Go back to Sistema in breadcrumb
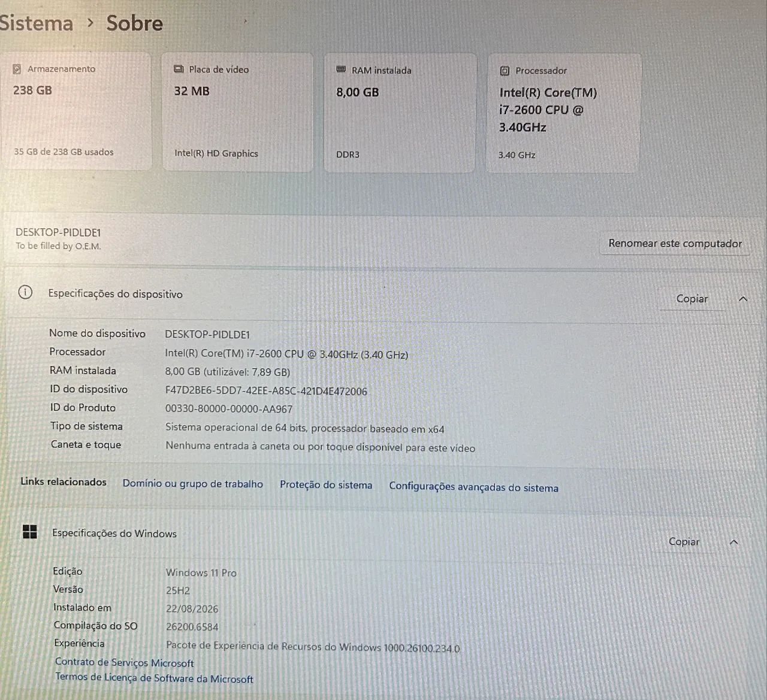 36,23
